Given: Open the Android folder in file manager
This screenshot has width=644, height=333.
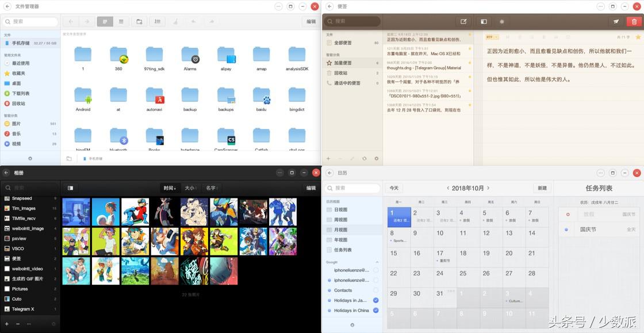Looking at the screenshot, I should click(x=83, y=98).
